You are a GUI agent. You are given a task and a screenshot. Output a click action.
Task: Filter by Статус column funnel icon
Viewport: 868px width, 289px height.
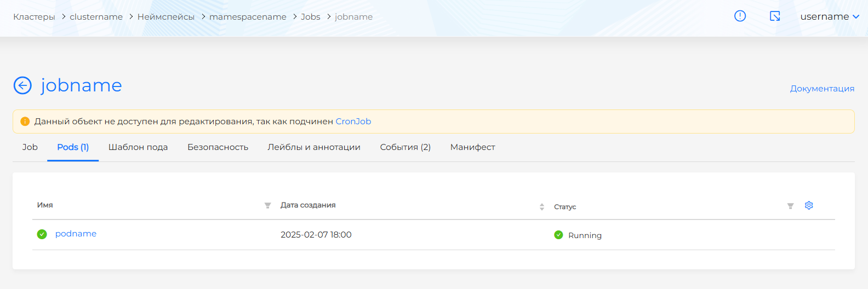(790, 206)
